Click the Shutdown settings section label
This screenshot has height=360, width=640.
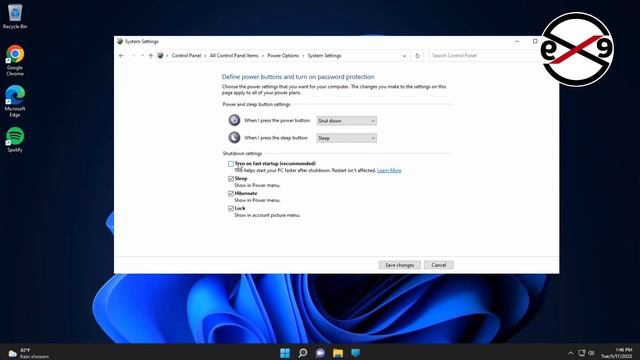(242, 153)
